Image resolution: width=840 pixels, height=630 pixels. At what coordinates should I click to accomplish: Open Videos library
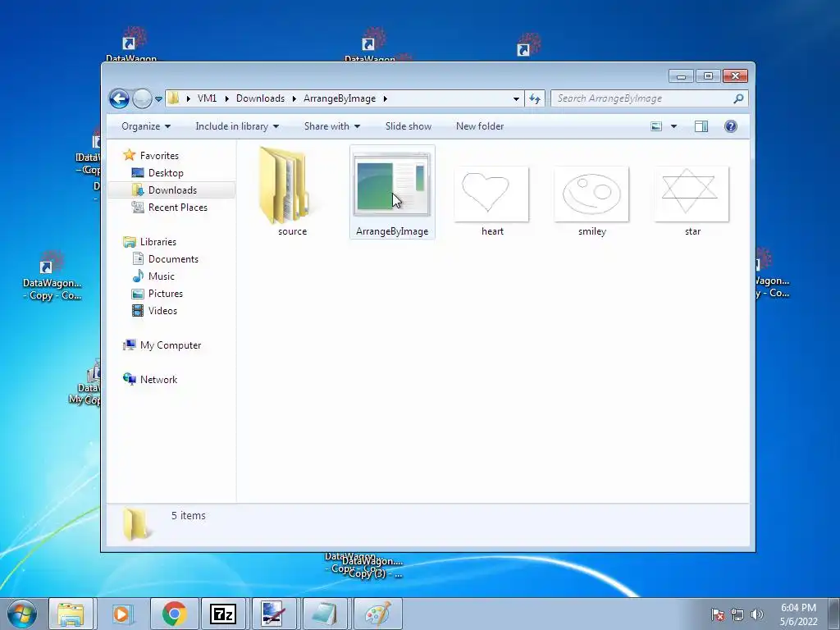coord(162,311)
